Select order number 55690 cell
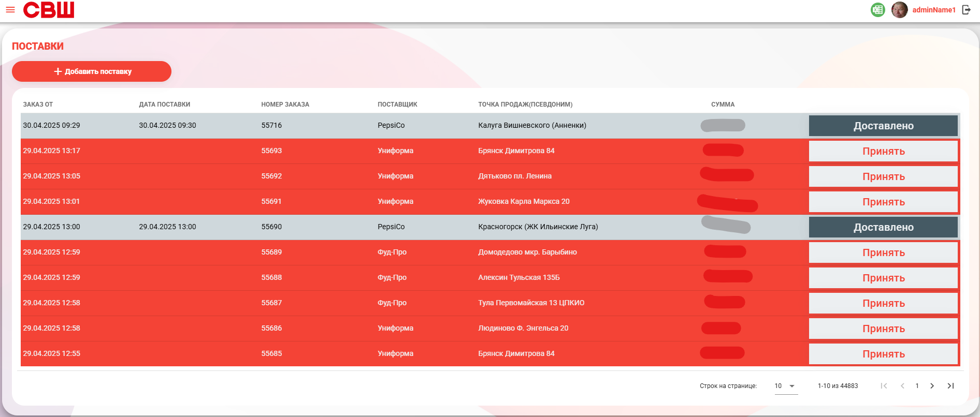This screenshot has width=980, height=417. pos(271,227)
